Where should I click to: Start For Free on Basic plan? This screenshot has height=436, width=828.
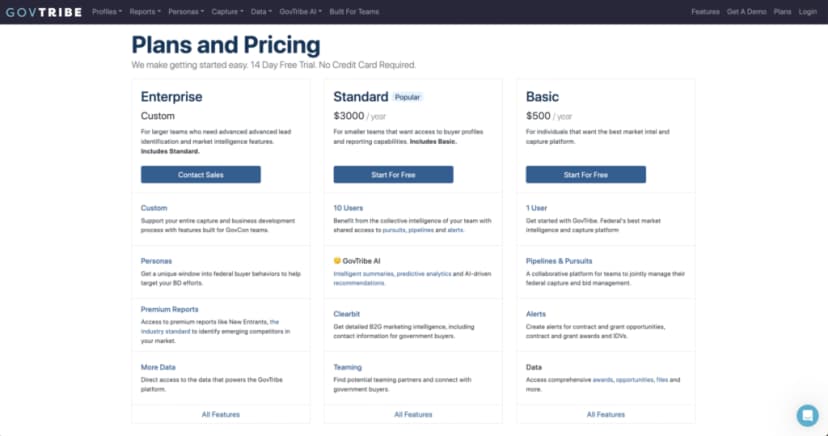585,174
